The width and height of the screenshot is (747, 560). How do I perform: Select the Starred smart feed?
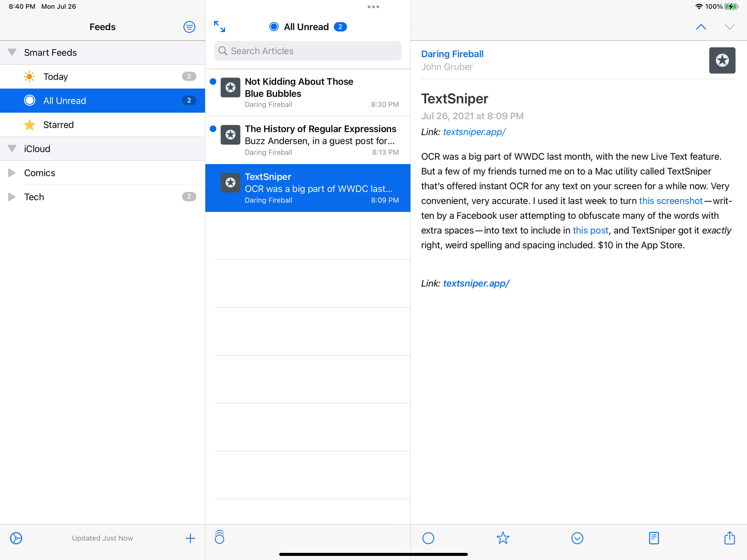(x=103, y=125)
